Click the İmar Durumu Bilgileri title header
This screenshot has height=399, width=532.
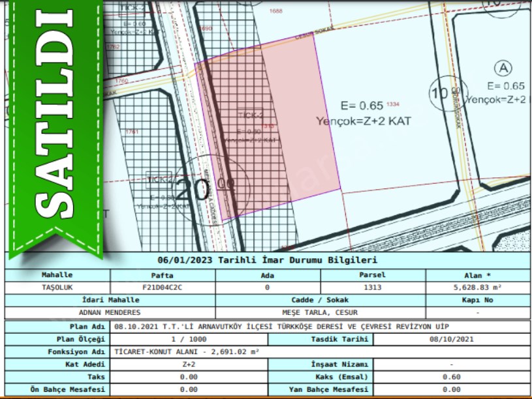tap(268, 261)
